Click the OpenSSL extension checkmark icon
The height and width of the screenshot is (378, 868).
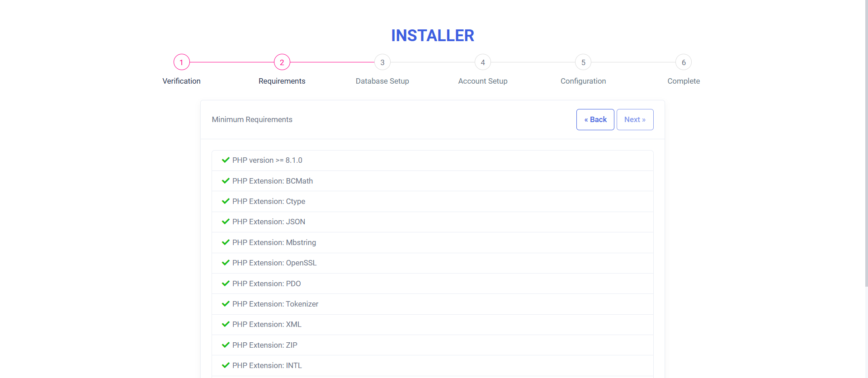point(226,263)
